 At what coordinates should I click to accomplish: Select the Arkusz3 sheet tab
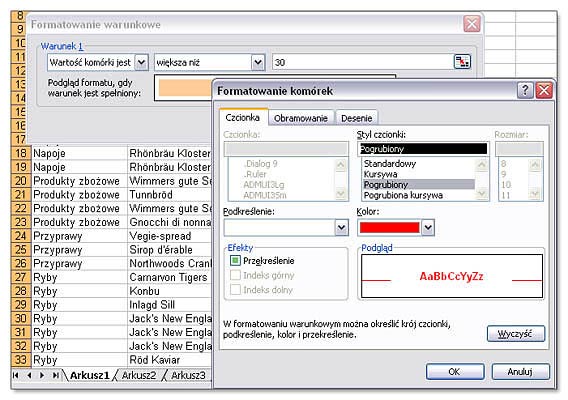188,375
